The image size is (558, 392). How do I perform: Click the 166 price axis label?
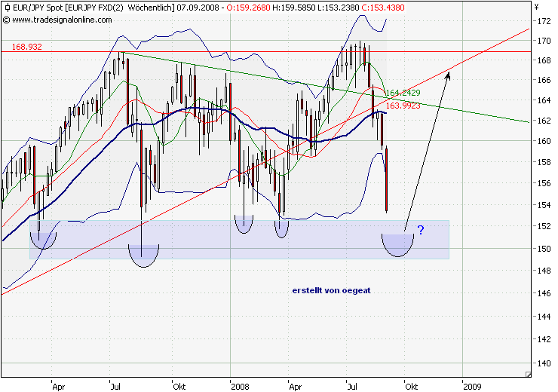tap(544, 80)
